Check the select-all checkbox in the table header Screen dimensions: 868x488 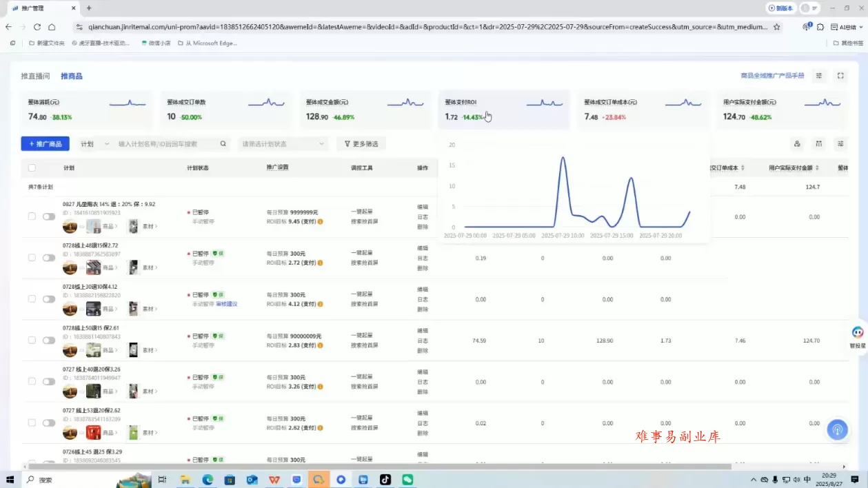tap(32, 167)
